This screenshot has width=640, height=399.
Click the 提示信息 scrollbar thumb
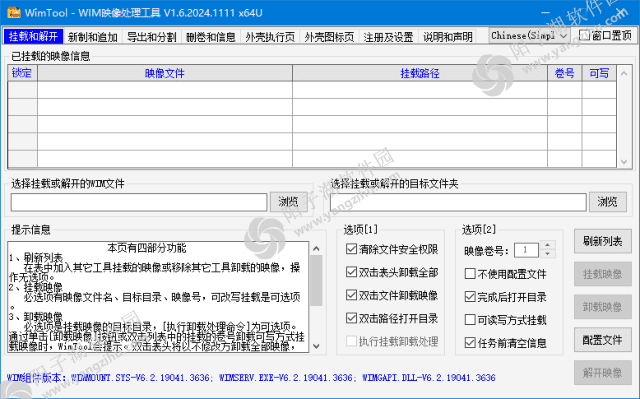click(316, 280)
